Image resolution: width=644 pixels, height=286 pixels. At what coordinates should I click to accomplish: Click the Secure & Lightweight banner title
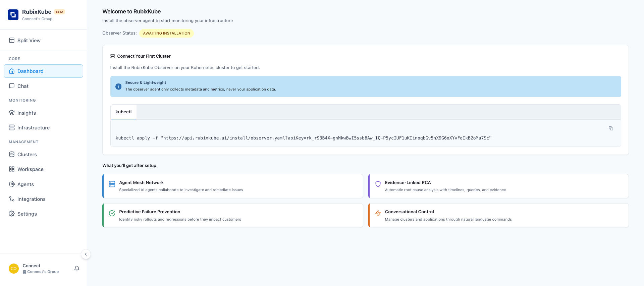pyautogui.click(x=146, y=82)
